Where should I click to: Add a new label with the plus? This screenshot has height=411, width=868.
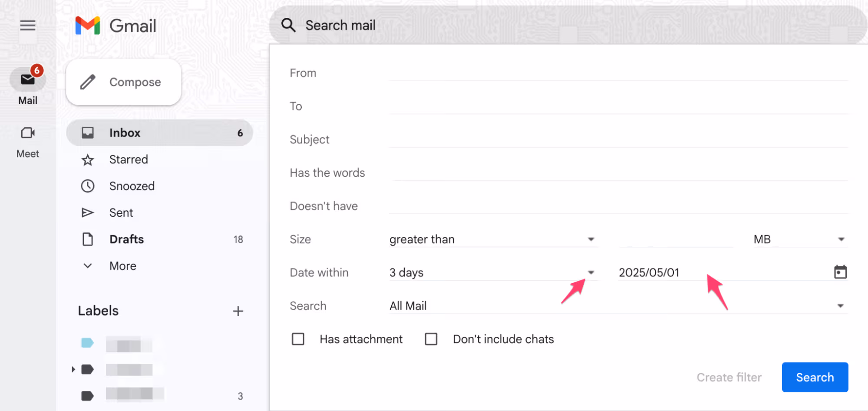pyautogui.click(x=238, y=311)
